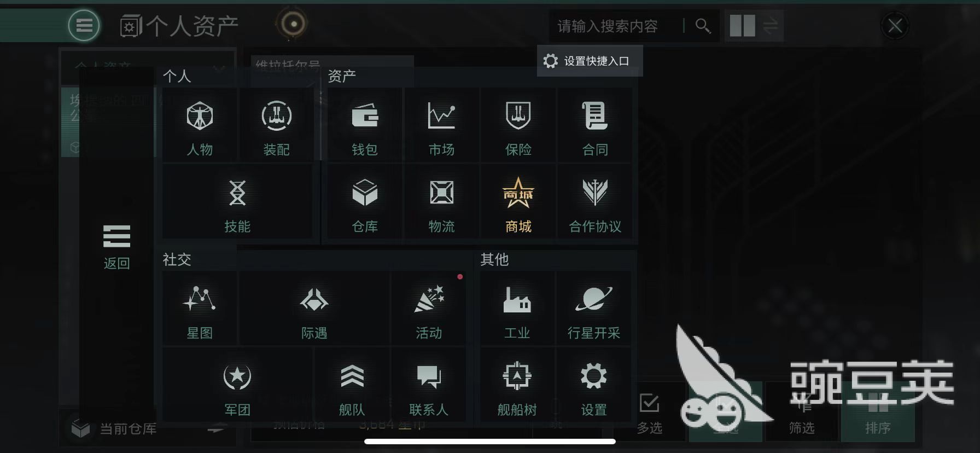Image resolution: width=980 pixels, height=453 pixels.
Task: Open the 商城 store star icon
Action: click(x=518, y=201)
